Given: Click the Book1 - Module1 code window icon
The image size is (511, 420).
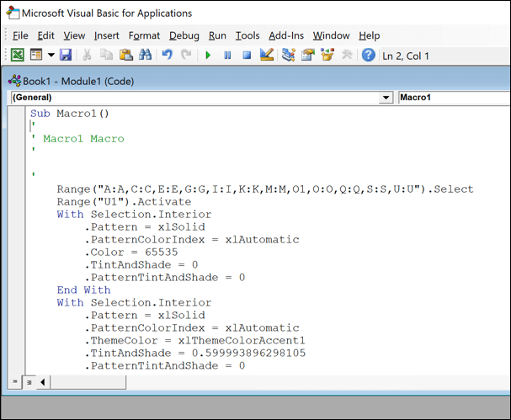Looking at the screenshot, I should point(14,81).
